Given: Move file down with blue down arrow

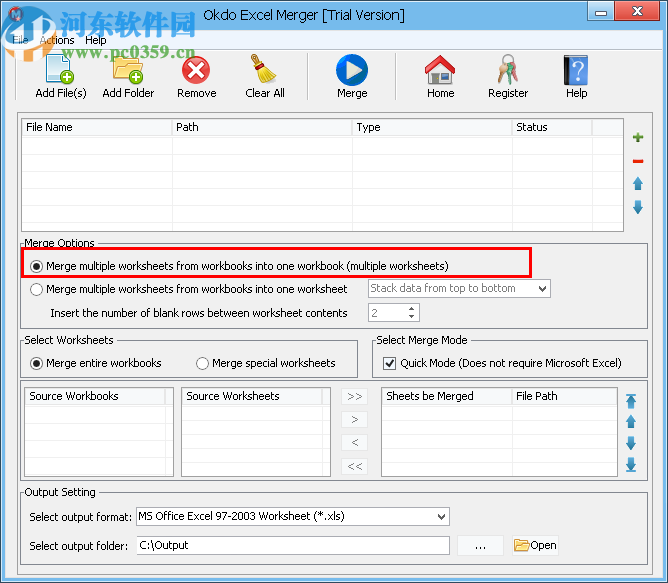Looking at the screenshot, I should point(638,207).
